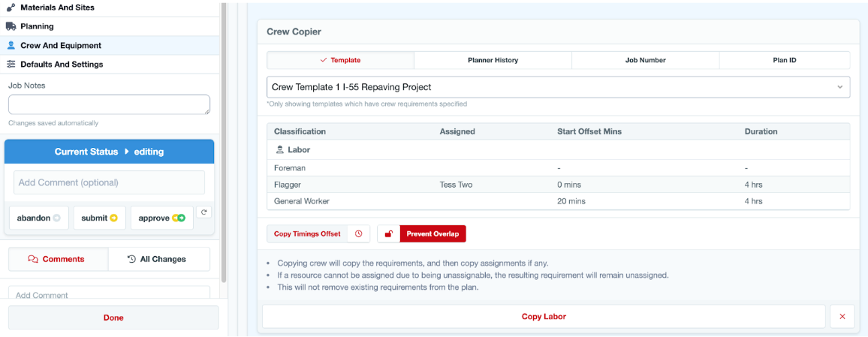Switch to the All Changes tab
Image resolution: width=868 pixels, height=337 pixels.
tap(158, 259)
